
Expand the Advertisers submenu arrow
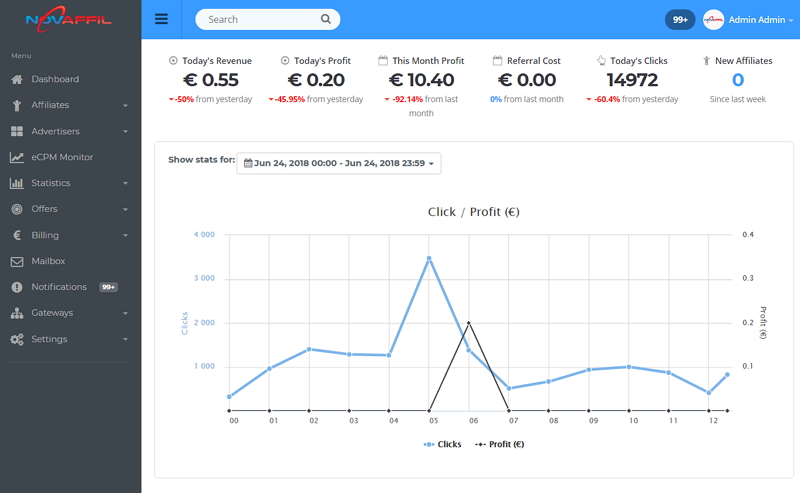(x=125, y=132)
